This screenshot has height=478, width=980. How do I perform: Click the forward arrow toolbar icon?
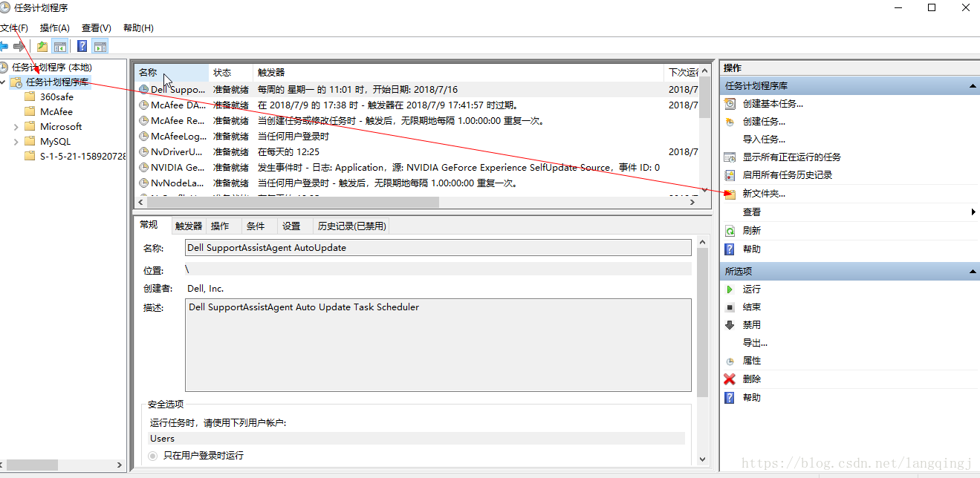tap(19, 46)
